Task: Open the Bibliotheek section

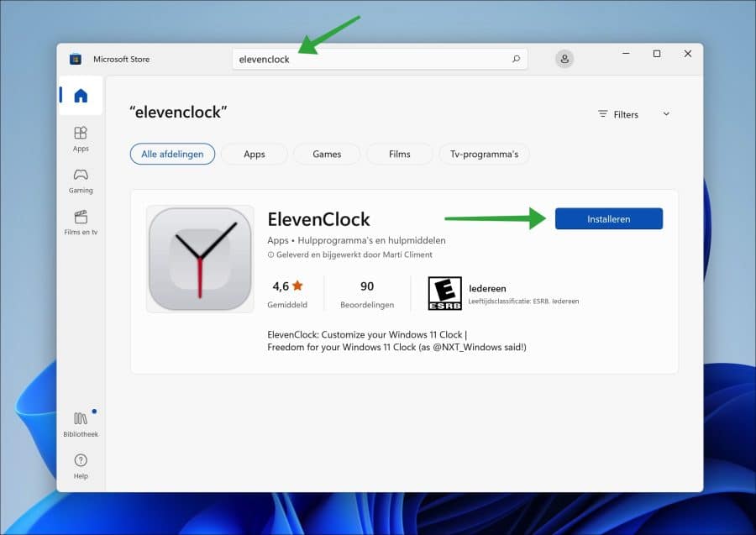Action: coord(80,422)
